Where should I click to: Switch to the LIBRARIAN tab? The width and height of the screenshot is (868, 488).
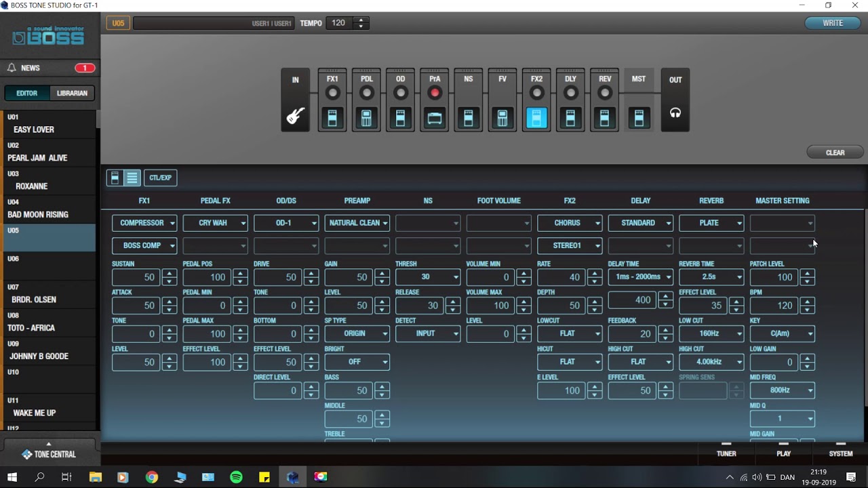(x=72, y=93)
